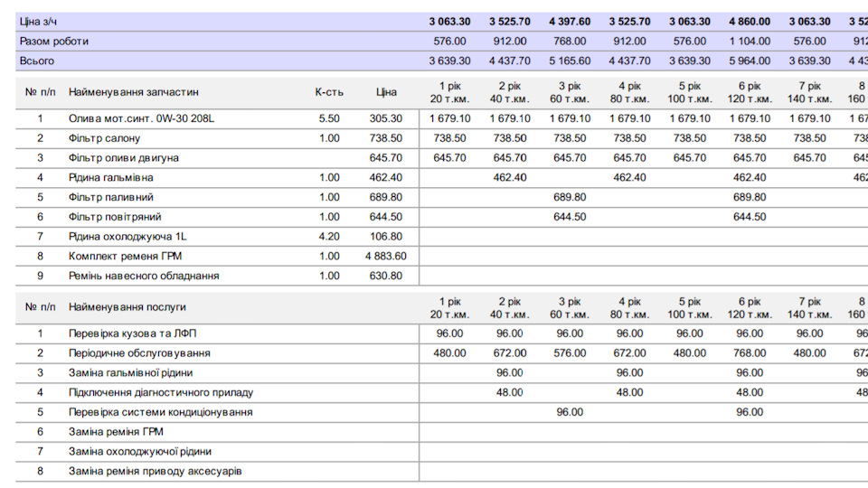The height and width of the screenshot is (488, 868).
Task: Click the labor total 768.00 in Разом роботи row
Action: [x=570, y=42]
